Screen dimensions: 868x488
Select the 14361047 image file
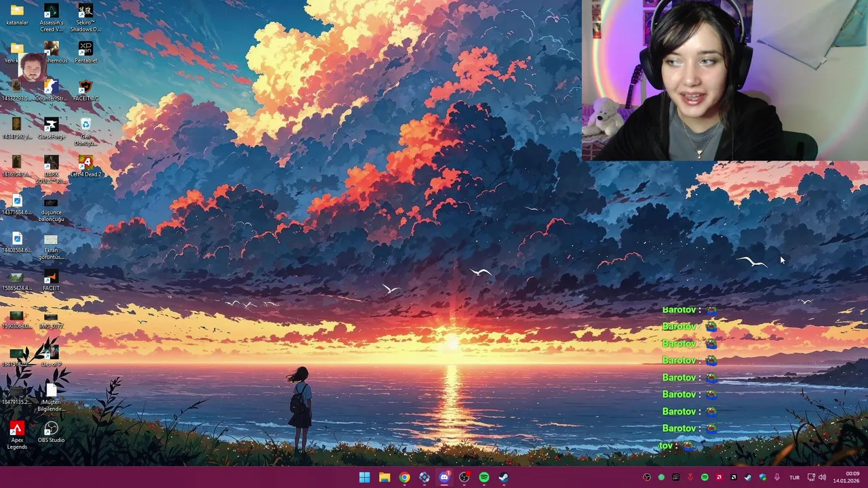[x=17, y=166]
